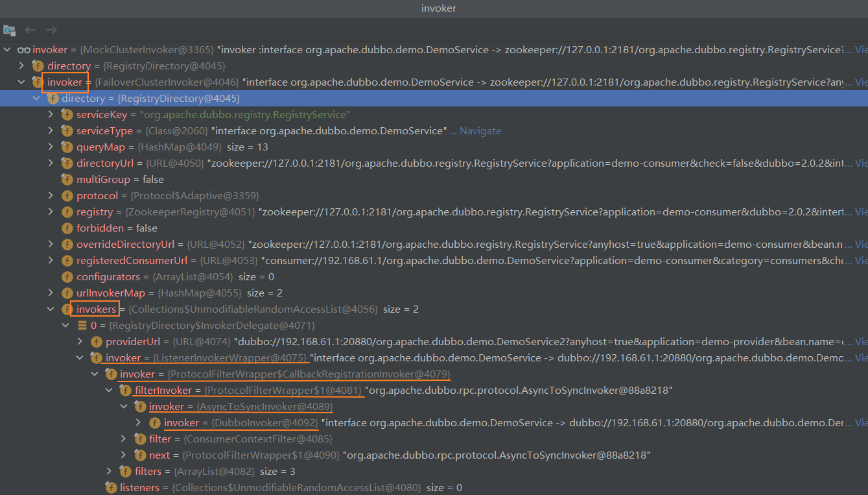Collapse the root MockClusterInvoker@3365 node

tap(7, 50)
